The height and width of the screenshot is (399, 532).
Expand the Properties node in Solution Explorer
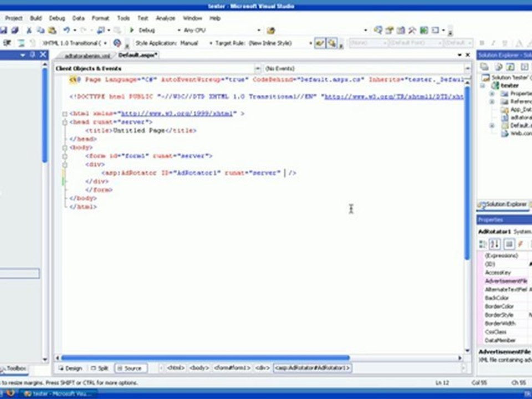pos(492,93)
